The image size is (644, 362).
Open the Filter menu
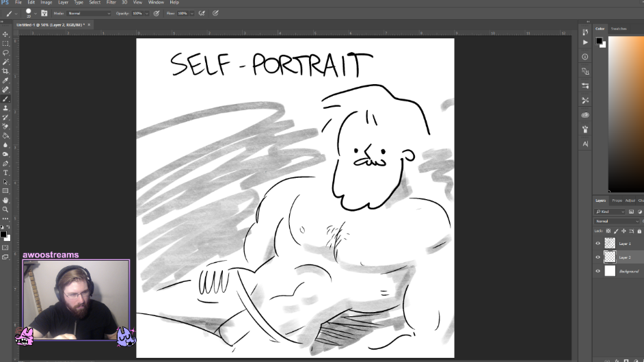pos(111,3)
